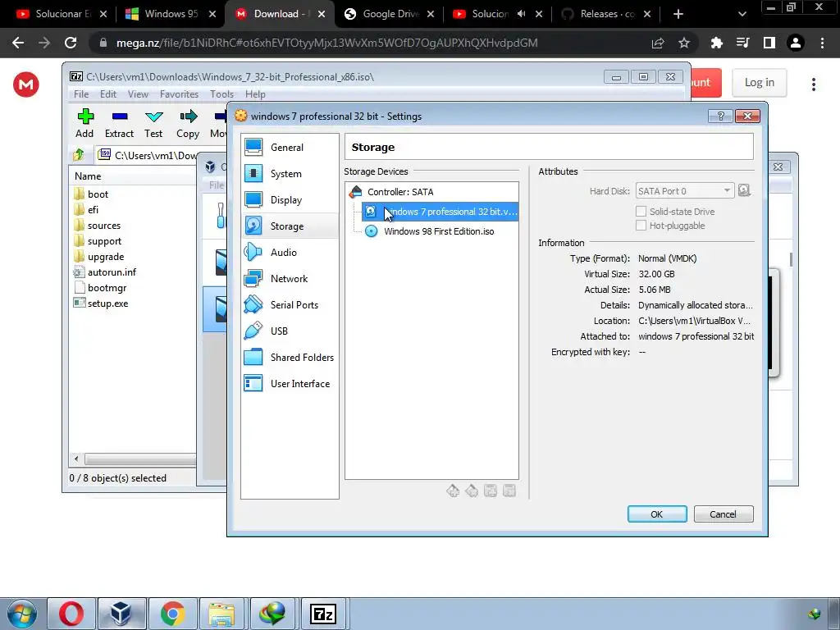The width and height of the screenshot is (840, 630).
Task: Click the add controller icon below storage tree
Action: pos(453,491)
